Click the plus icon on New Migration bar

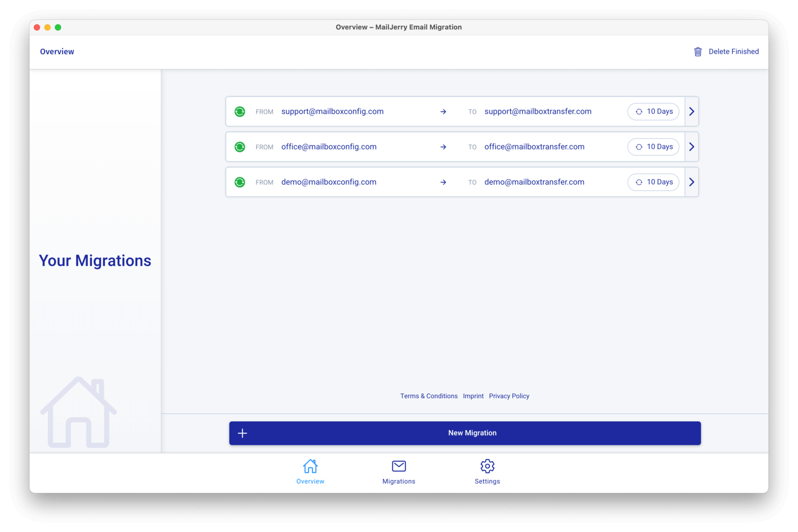(x=242, y=433)
